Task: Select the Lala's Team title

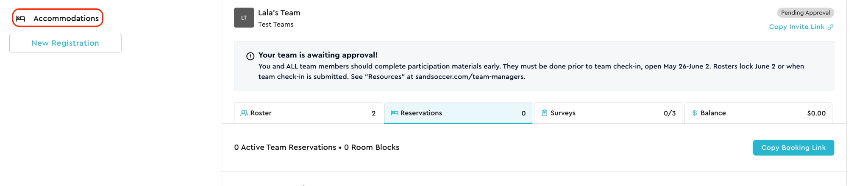Action: tap(279, 13)
